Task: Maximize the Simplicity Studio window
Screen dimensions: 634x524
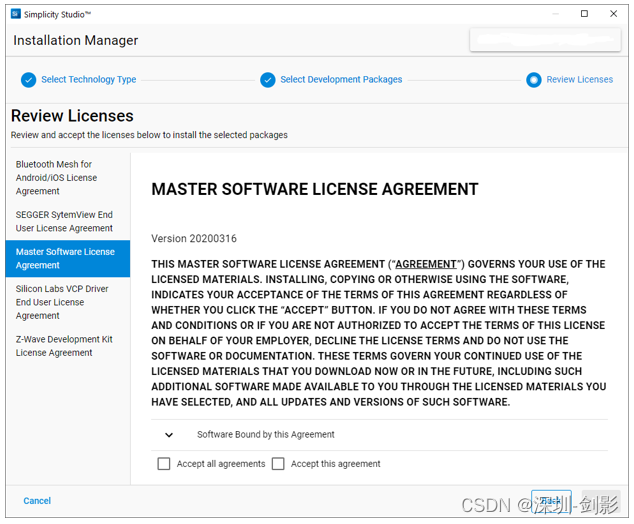Action: (584, 14)
